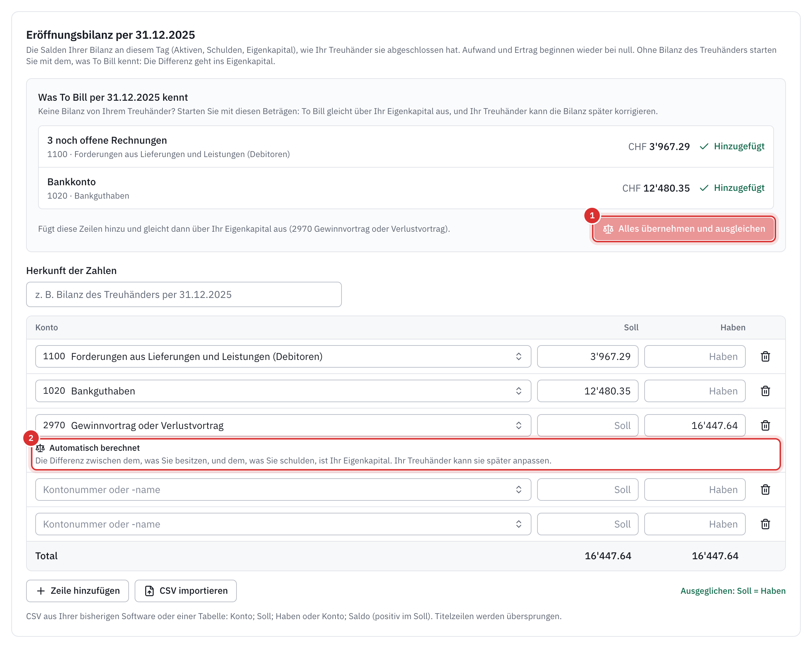Click Haben field in first empty row

tap(695, 490)
